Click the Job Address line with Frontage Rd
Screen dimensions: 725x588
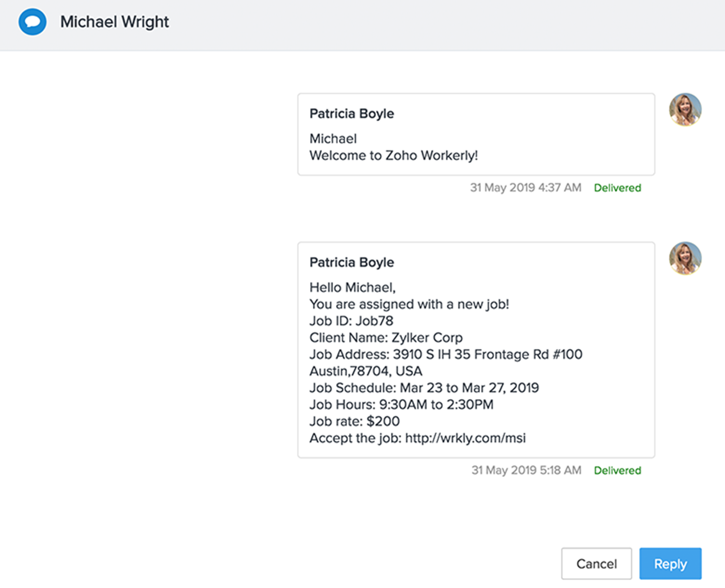[x=446, y=354]
